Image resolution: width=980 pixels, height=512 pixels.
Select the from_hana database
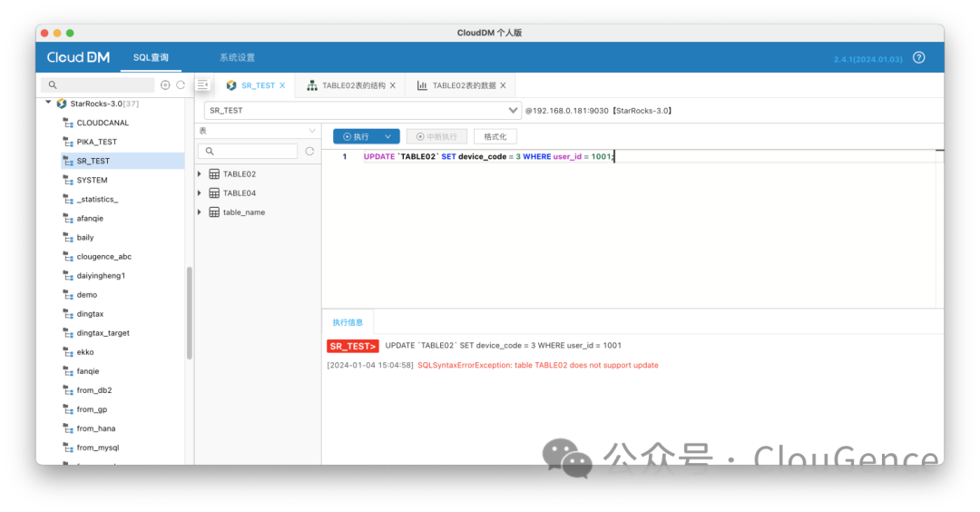95,428
